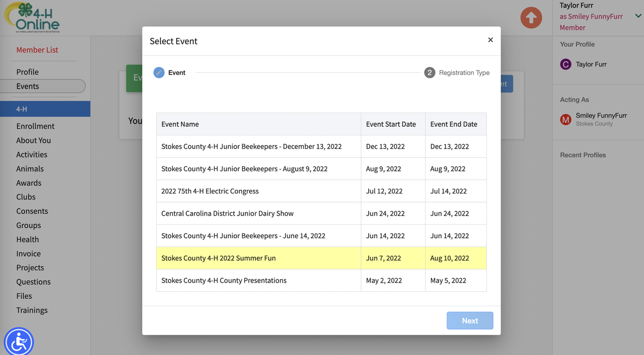
Task: Click step 2 Registration Type circle
Action: (429, 73)
